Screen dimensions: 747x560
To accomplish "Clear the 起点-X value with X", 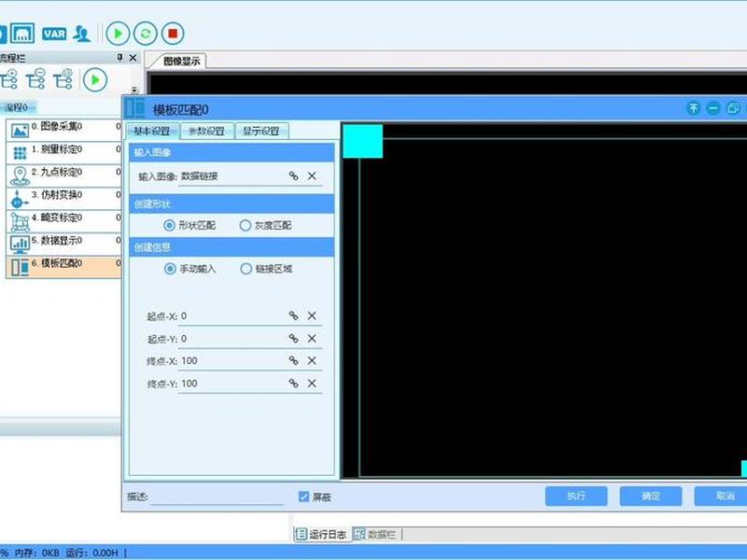I will [x=312, y=315].
